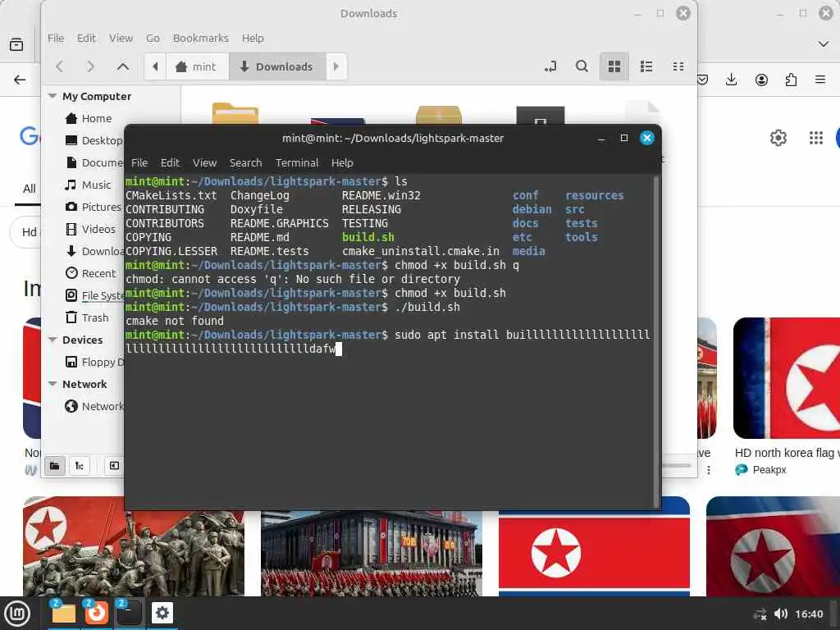Show places sidebar button in file manager
The width and height of the screenshot is (840, 630).
pos(55,466)
